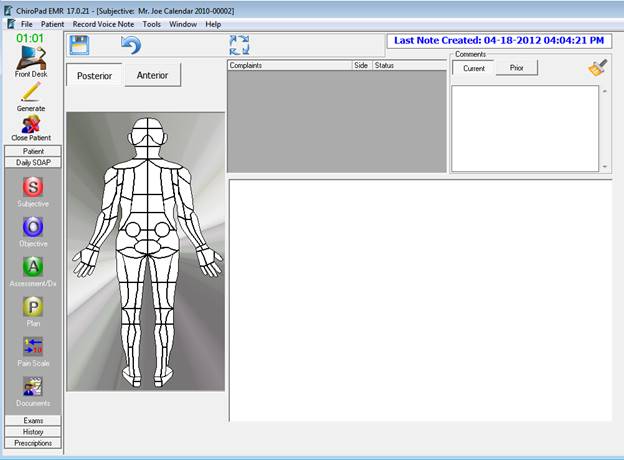This screenshot has width=624, height=460.
Task: Click inside the Comments text box
Action: 524,128
